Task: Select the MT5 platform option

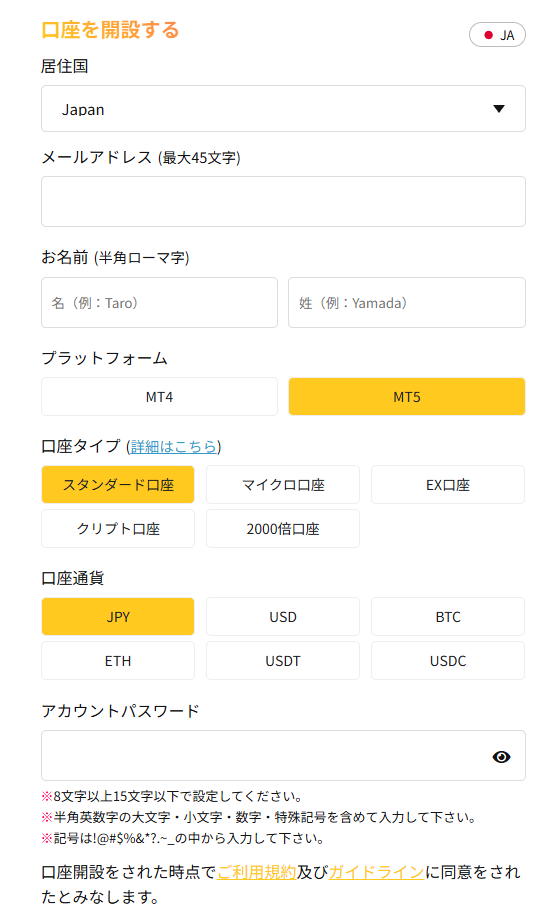Action: [x=407, y=397]
